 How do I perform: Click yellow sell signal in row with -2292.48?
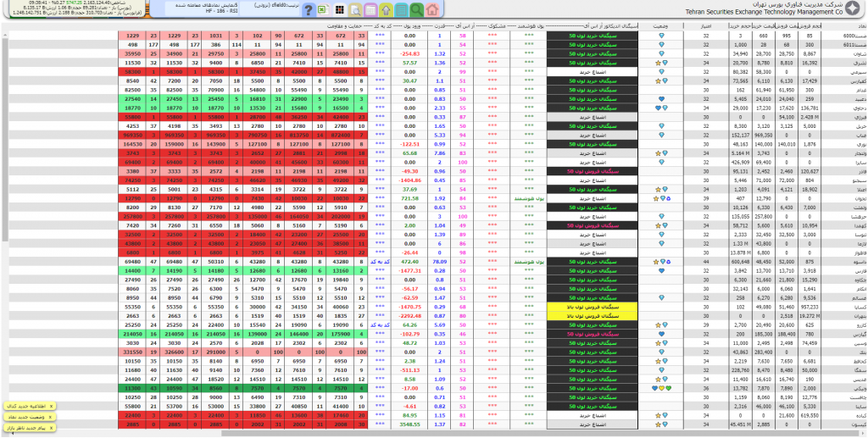pyautogui.click(x=593, y=316)
